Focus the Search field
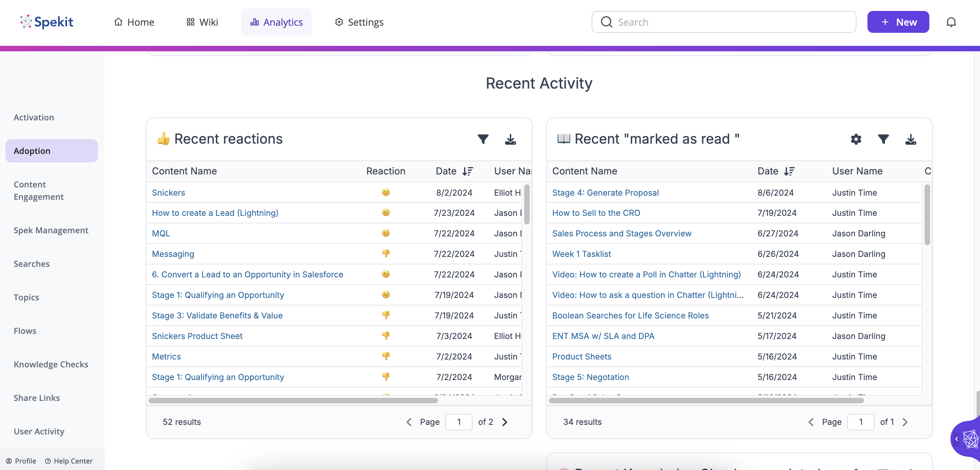The height and width of the screenshot is (470, 980). tap(724, 22)
